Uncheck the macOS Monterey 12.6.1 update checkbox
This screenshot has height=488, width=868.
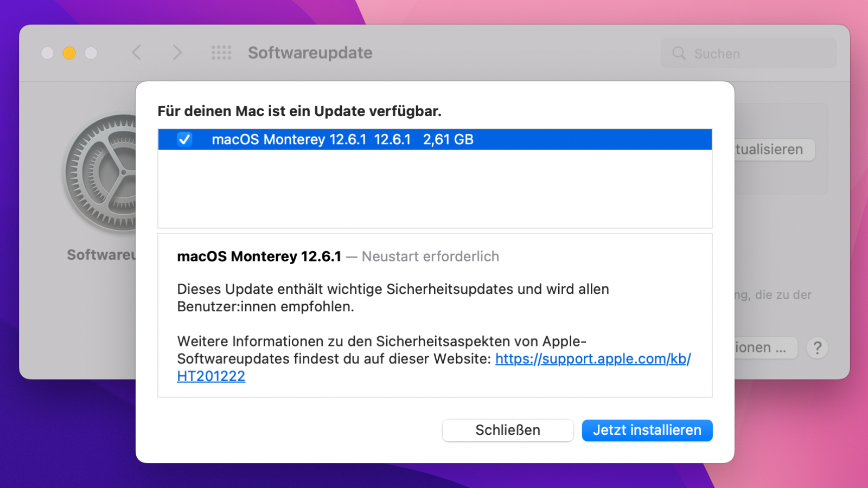(184, 139)
